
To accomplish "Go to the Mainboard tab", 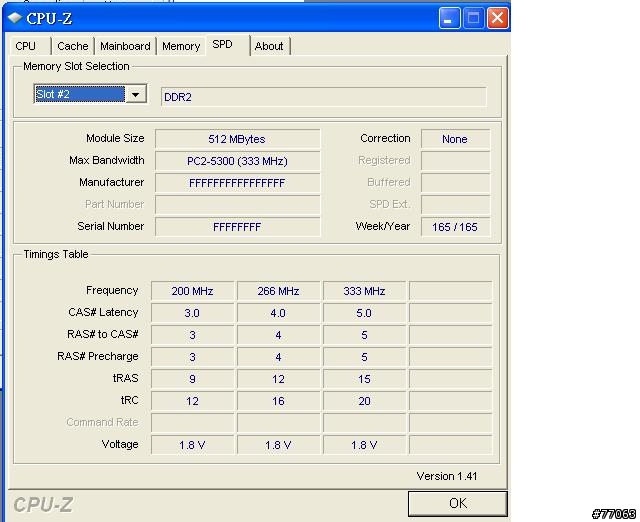I will (125, 46).
